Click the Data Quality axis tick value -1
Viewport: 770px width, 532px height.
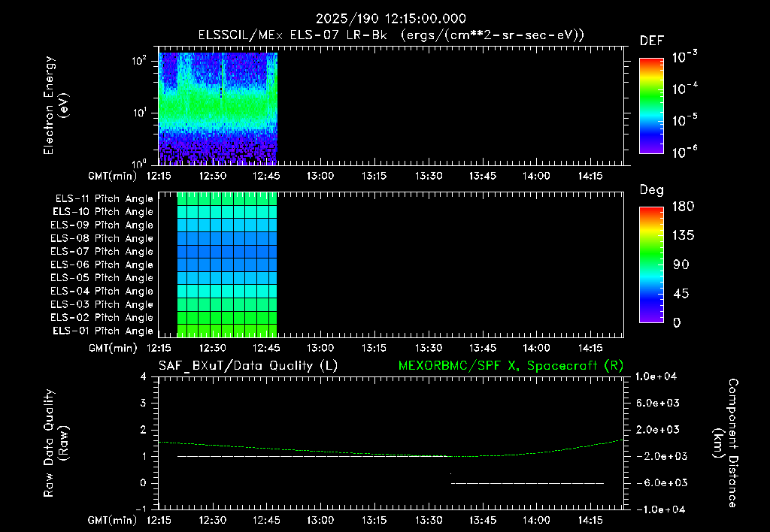(141, 509)
